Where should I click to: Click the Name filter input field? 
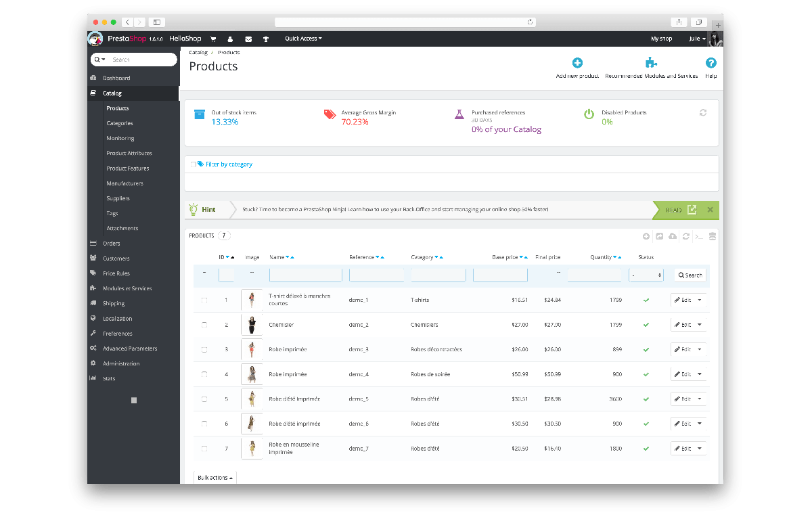[305, 275]
